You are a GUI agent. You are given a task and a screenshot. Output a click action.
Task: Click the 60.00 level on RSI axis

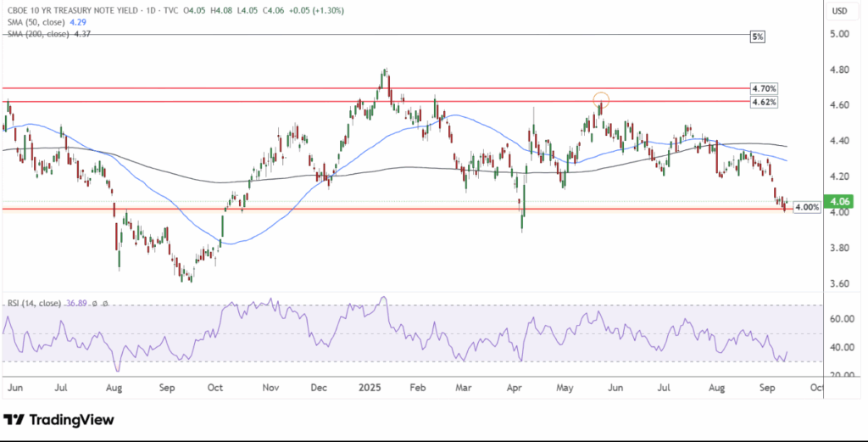tap(842, 320)
